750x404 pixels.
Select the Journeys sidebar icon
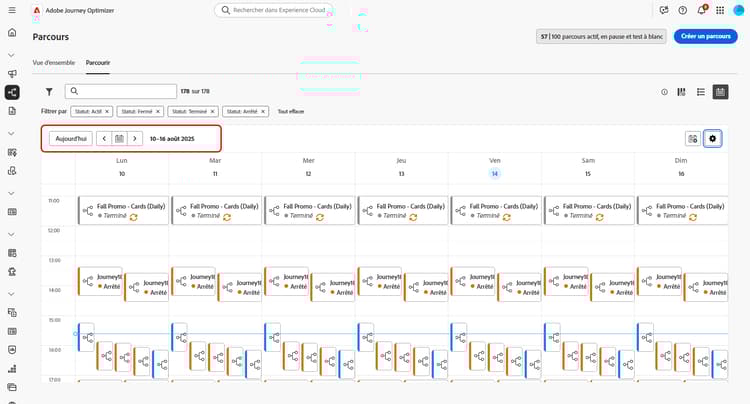[x=12, y=92]
